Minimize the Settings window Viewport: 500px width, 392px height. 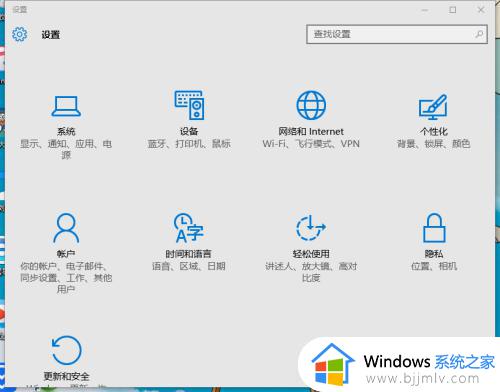coord(425,10)
